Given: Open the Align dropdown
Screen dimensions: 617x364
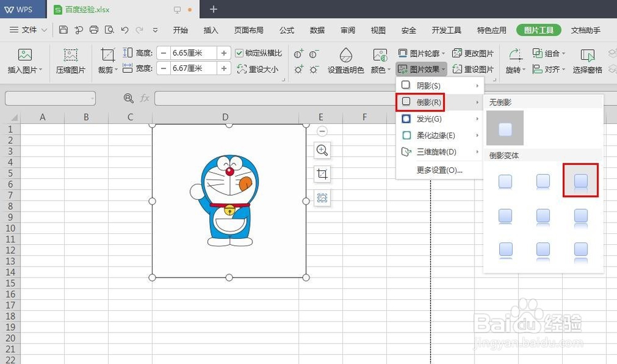Looking at the screenshot, I should point(549,69).
